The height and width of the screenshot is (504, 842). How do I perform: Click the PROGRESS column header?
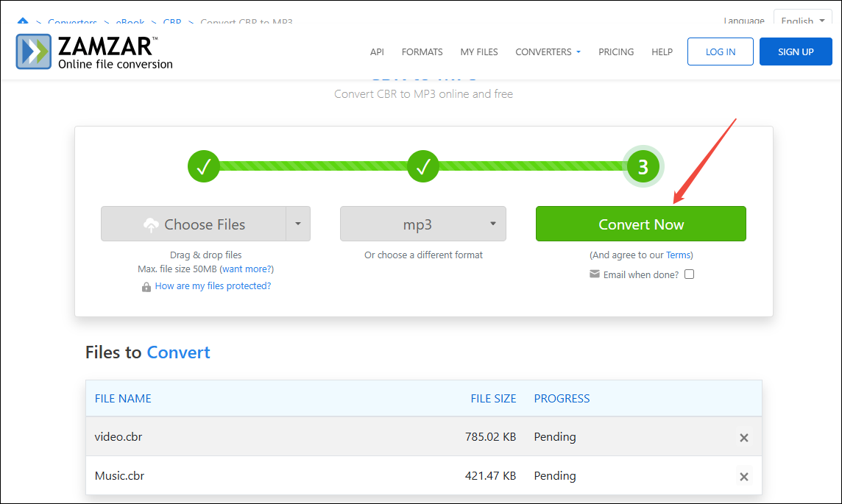pos(562,398)
